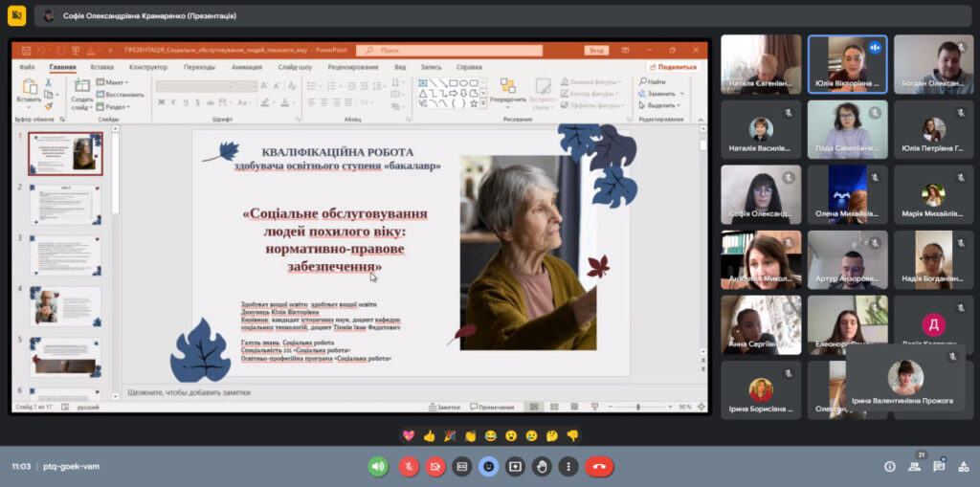Click the red leave call button

click(599, 466)
